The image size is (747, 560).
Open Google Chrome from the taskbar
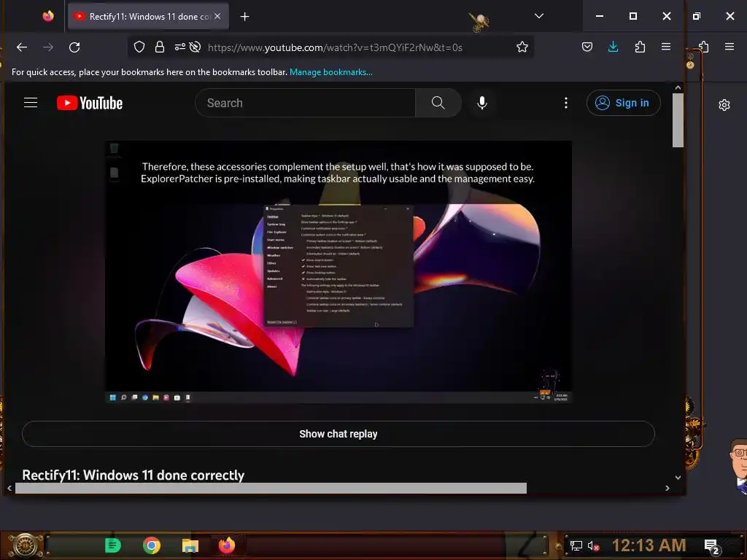coord(152,545)
